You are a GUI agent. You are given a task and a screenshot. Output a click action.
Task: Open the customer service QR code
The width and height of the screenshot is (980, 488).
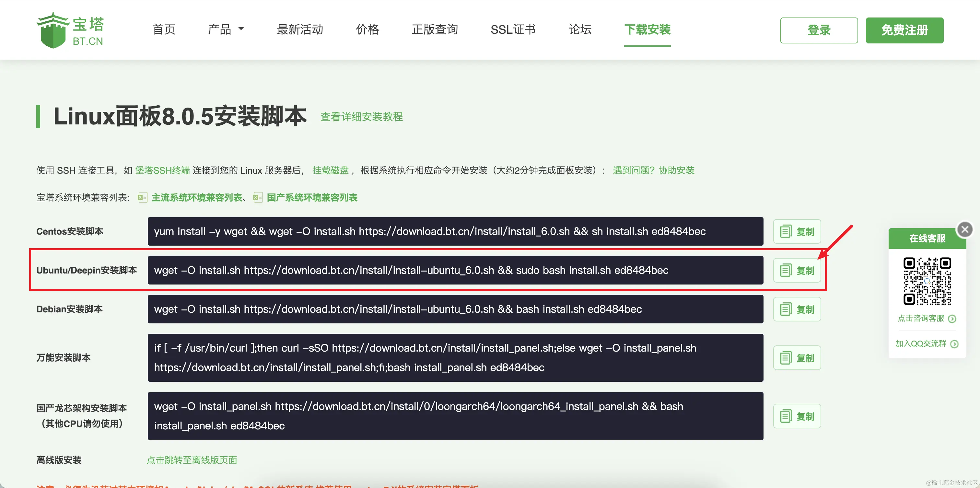(x=927, y=281)
